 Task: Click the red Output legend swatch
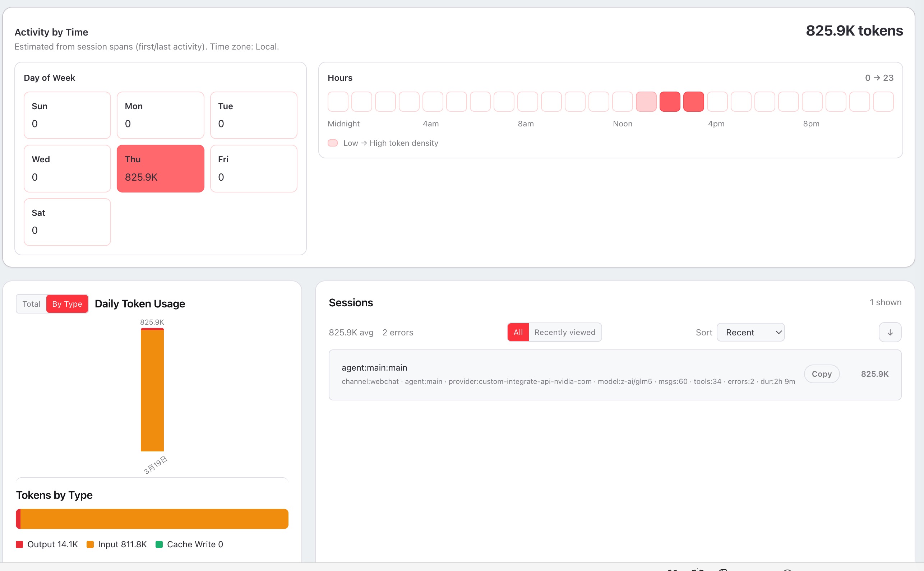[x=20, y=544]
